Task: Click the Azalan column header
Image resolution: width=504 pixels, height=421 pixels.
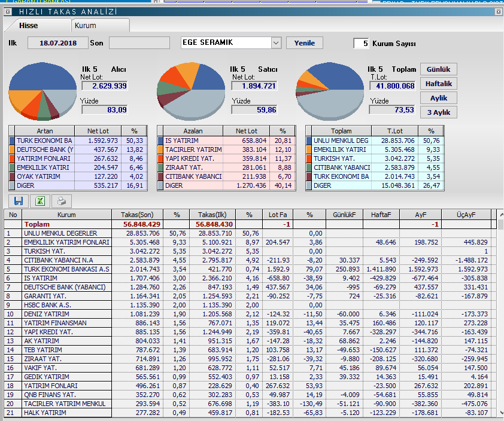Action: (193, 131)
